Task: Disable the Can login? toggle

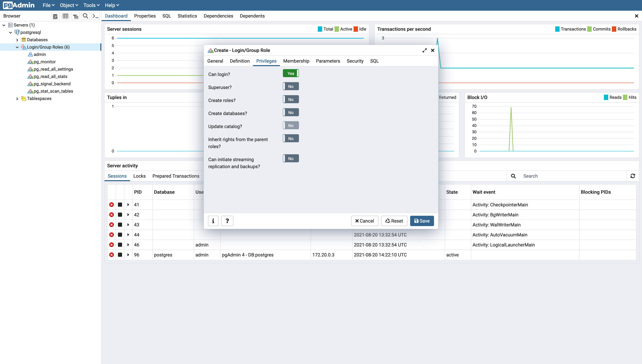Action: click(290, 73)
